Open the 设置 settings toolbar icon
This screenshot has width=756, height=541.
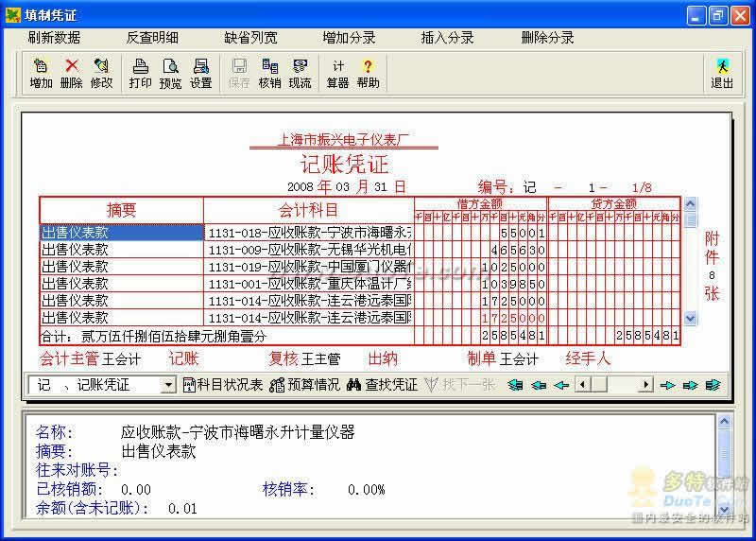(x=200, y=73)
